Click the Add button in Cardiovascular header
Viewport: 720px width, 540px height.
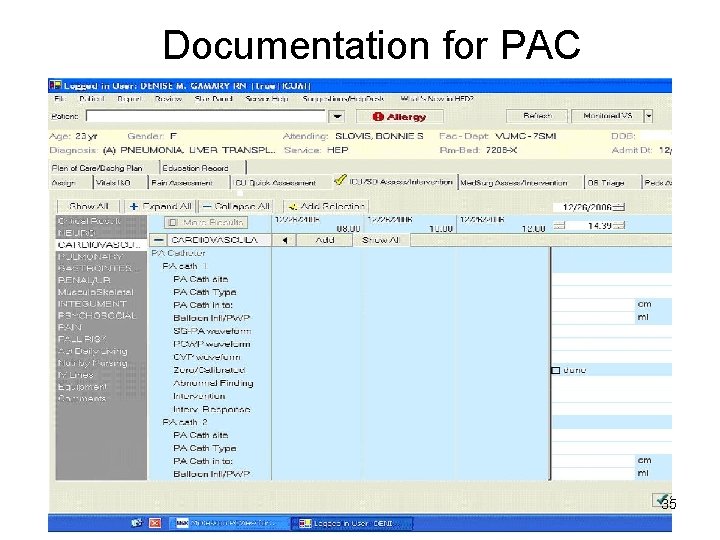pos(325,240)
